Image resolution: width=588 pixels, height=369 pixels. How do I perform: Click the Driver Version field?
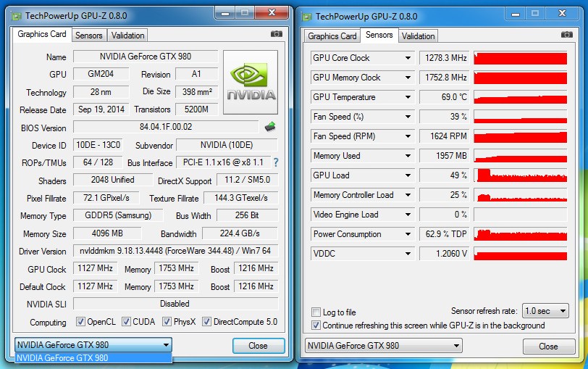[x=175, y=251]
